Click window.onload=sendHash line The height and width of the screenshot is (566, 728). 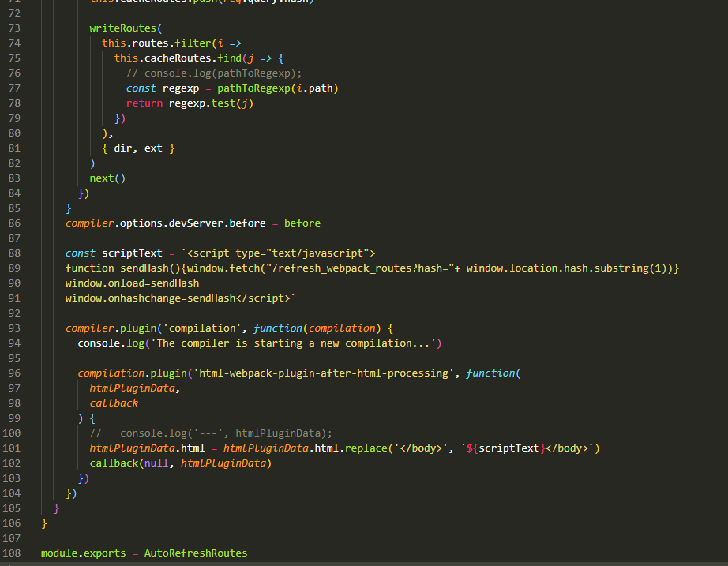tap(133, 283)
